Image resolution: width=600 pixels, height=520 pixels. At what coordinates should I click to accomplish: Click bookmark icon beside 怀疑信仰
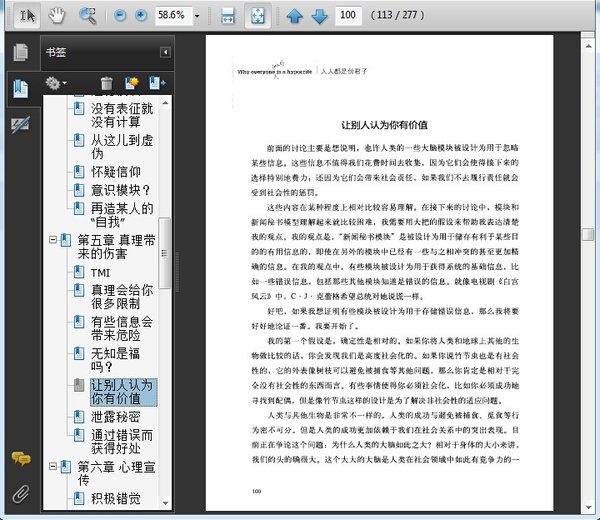(79, 171)
